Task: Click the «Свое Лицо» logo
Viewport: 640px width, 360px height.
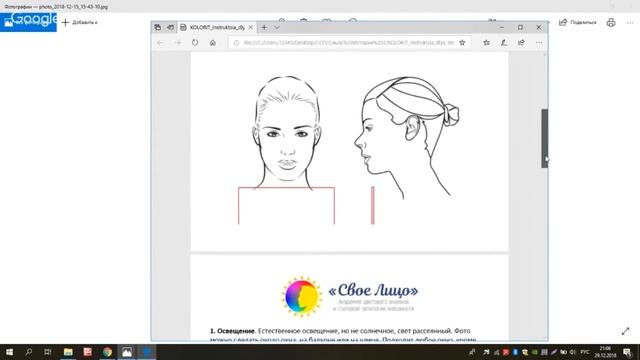Action: (350, 296)
